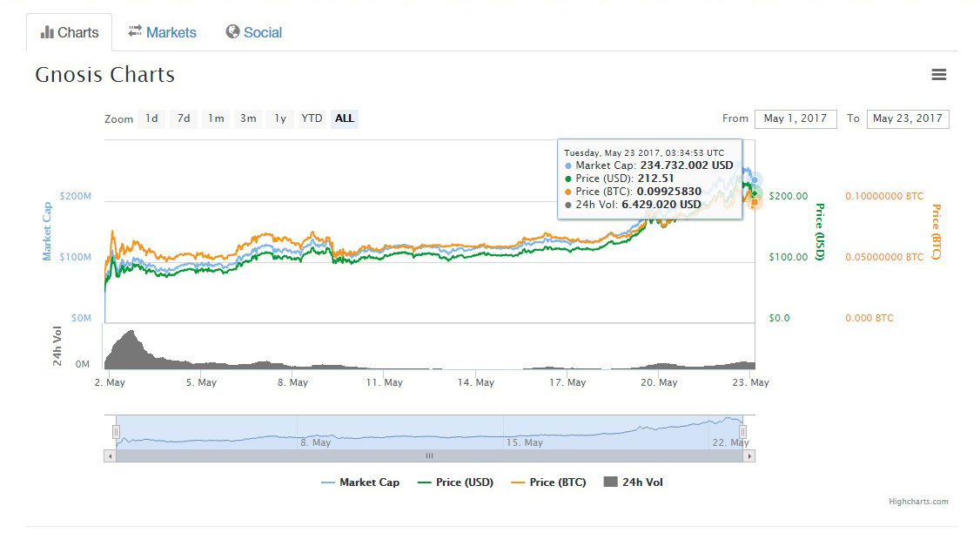
Task: Open the chart hamburger context menu
Action: tap(938, 74)
